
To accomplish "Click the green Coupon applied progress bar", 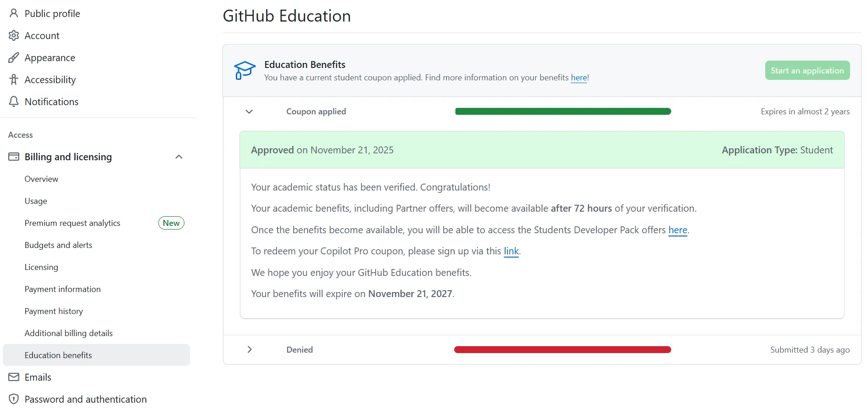I will (x=562, y=112).
